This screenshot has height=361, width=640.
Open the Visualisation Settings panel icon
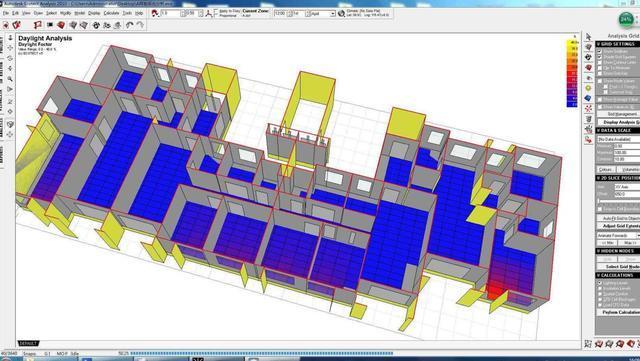(588, 78)
